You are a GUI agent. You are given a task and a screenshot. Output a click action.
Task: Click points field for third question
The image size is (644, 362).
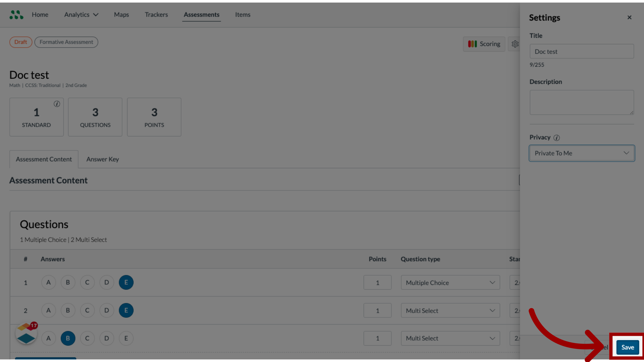click(377, 339)
